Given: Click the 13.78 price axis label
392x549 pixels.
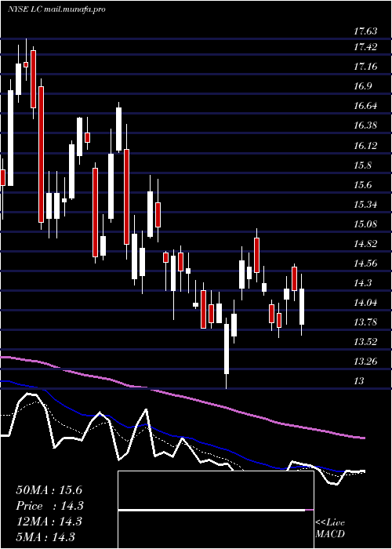Looking at the screenshot, I should pos(365,322).
